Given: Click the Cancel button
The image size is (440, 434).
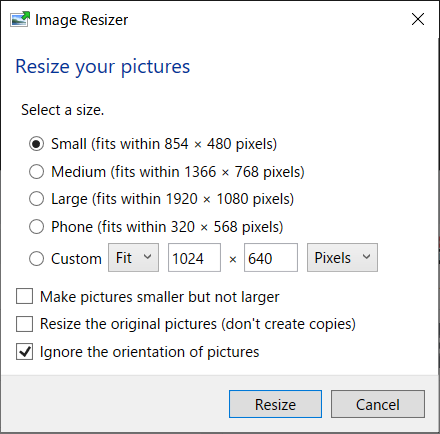Looking at the screenshot, I should click(378, 404).
